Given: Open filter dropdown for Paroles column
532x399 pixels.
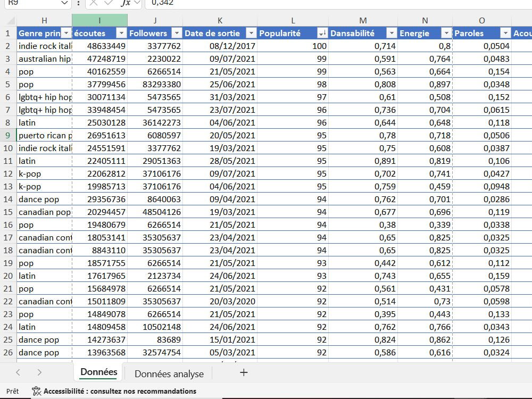Looking at the screenshot, I should pyautogui.click(x=505, y=33).
